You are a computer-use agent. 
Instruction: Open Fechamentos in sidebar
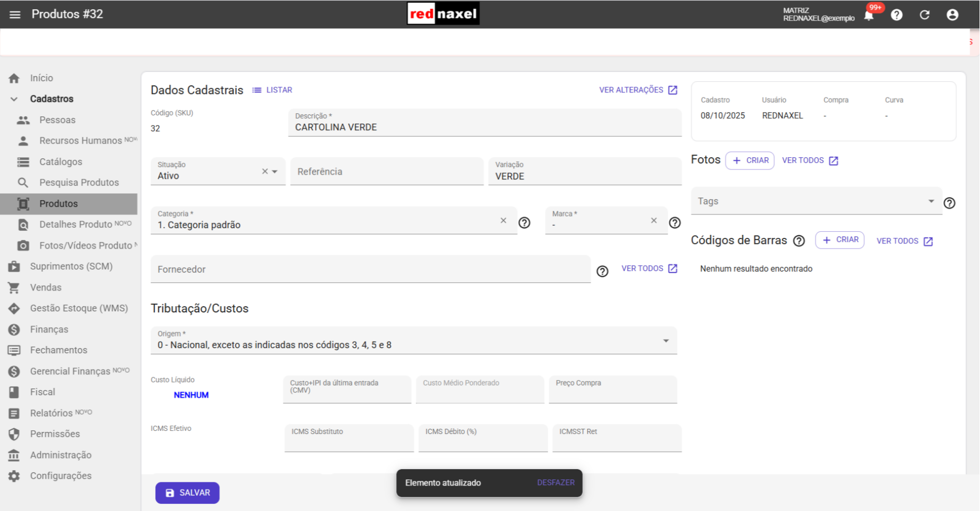point(69,350)
